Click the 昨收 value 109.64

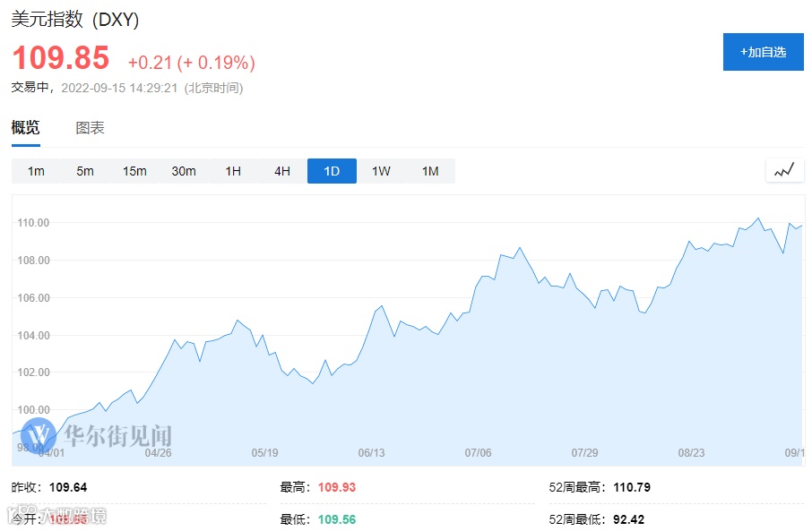point(68,487)
